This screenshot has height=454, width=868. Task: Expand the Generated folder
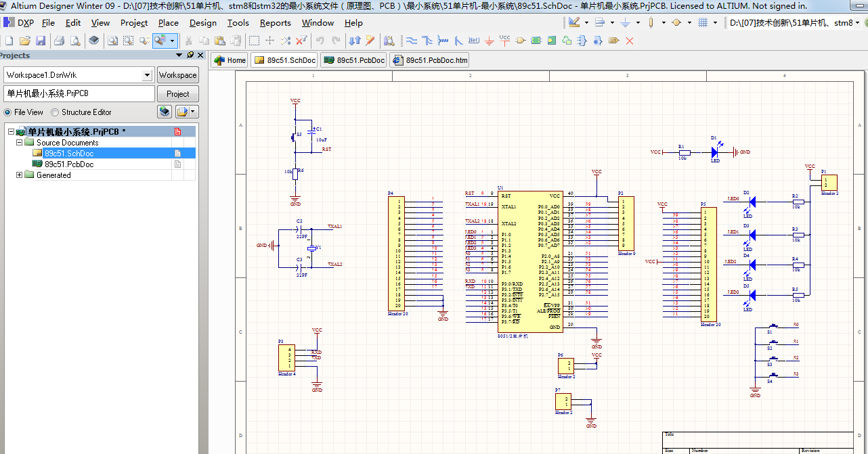click(19, 175)
